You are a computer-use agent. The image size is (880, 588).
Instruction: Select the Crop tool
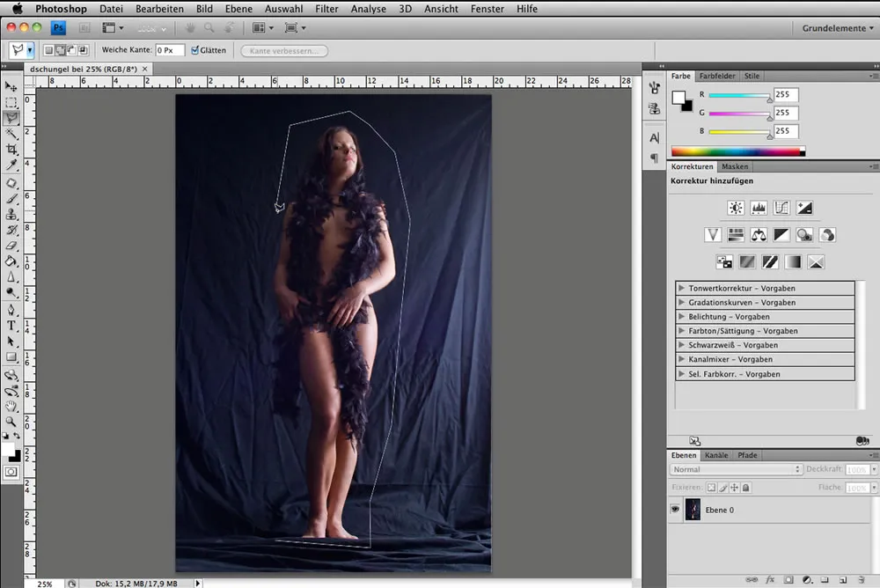point(11,150)
